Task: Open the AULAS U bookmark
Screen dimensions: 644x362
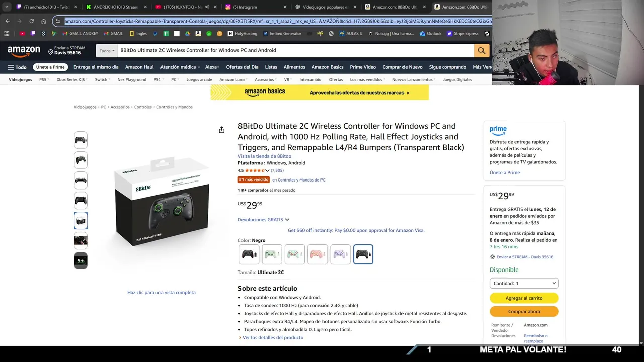Action: point(351,34)
